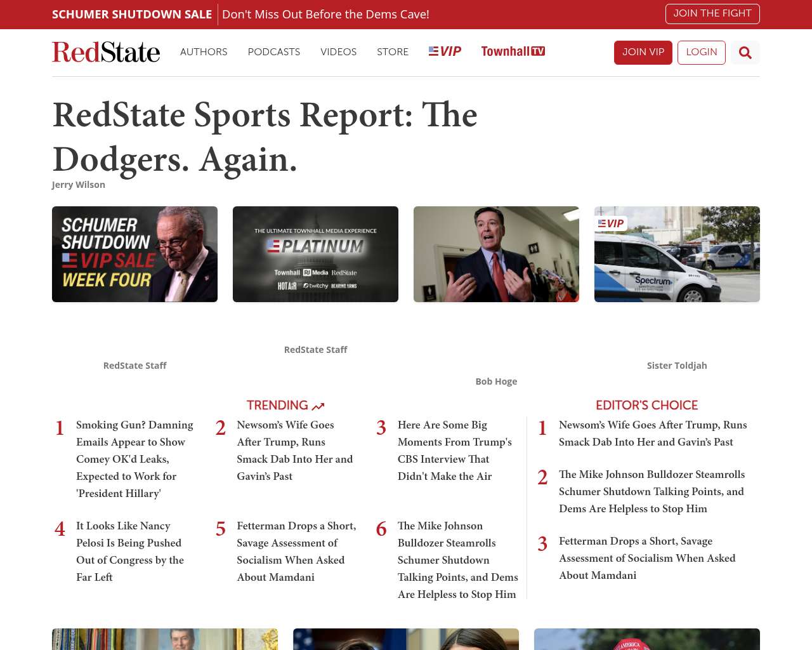Open Editor's Choice story on Newsom's wife

point(653,434)
